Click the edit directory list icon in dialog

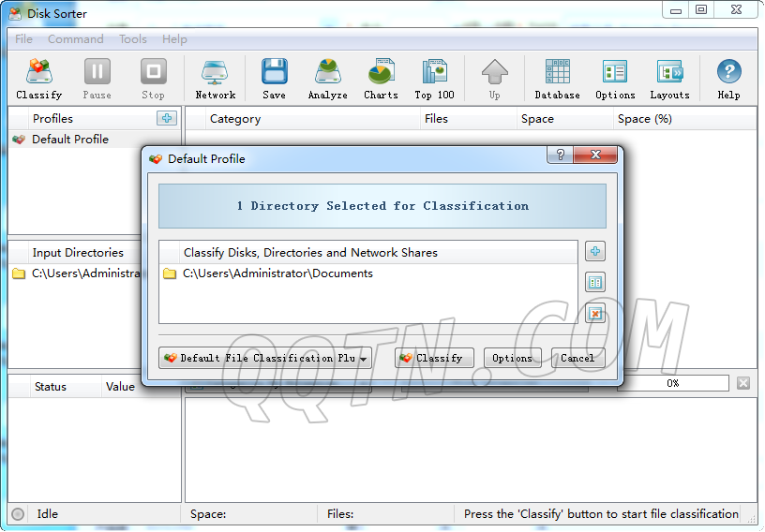click(x=594, y=282)
